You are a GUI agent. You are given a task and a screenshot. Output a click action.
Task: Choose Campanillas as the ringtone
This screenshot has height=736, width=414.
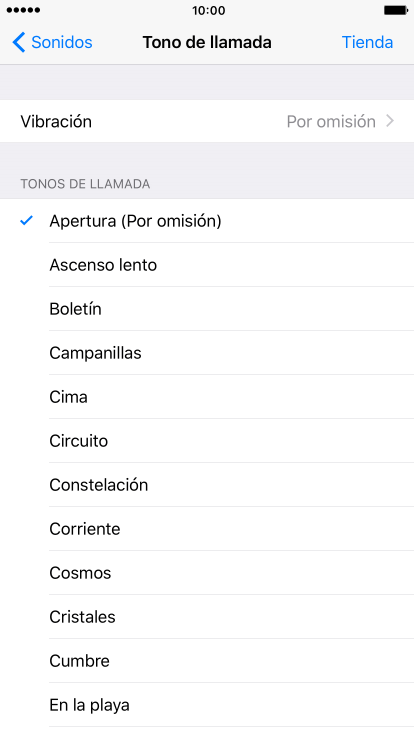[x=207, y=353]
